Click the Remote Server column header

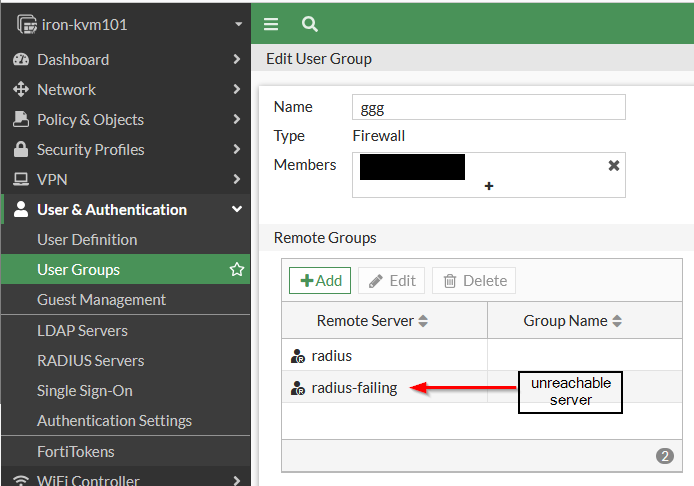coord(385,321)
